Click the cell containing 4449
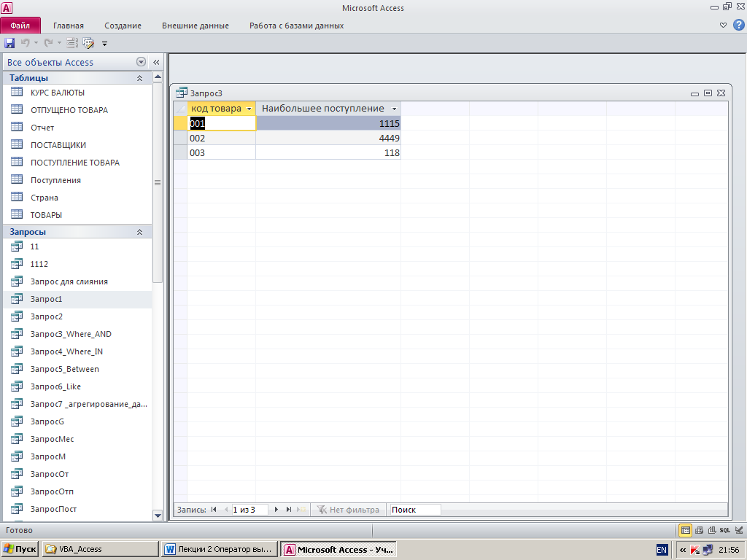The height and width of the screenshot is (560, 747). coord(328,138)
